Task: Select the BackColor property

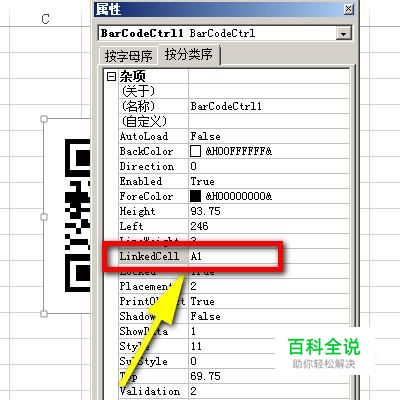Action: pyautogui.click(x=153, y=151)
